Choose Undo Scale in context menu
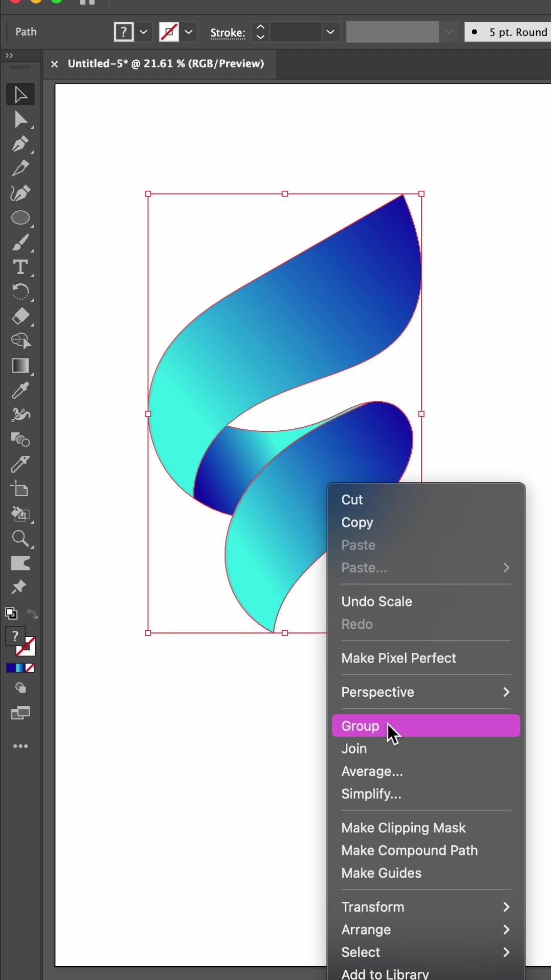Image resolution: width=551 pixels, height=980 pixels. tap(426, 601)
